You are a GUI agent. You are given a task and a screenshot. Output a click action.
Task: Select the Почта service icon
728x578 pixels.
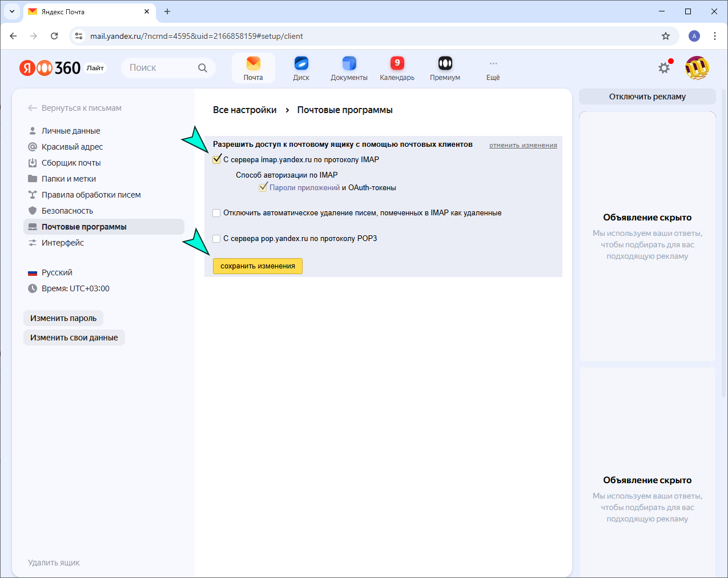click(253, 67)
